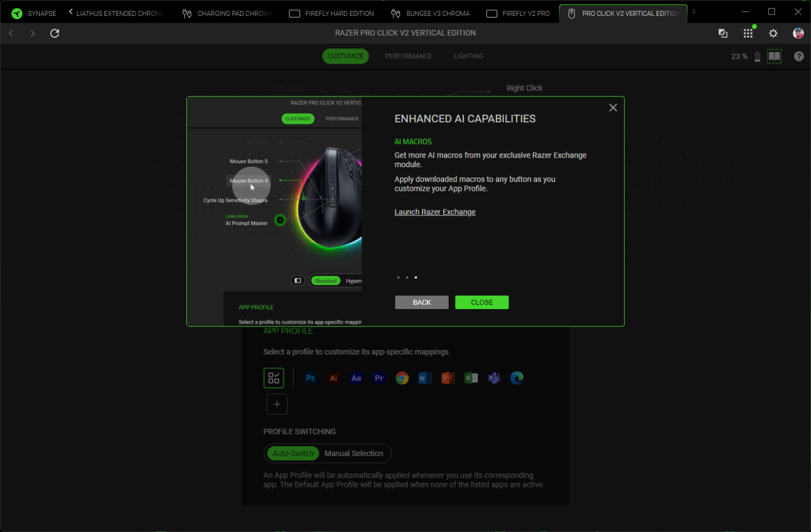
Task: Click the overlapping windows icon in header
Action: click(723, 33)
